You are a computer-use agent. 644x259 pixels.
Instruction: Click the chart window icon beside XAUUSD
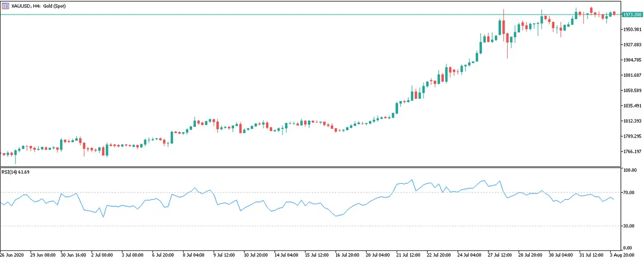tap(5, 5)
